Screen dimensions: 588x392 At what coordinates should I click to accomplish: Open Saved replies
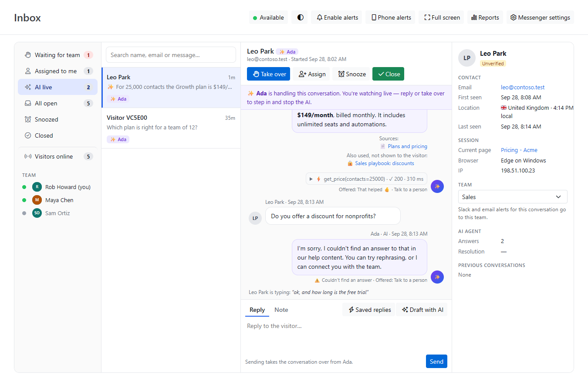click(x=369, y=310)
